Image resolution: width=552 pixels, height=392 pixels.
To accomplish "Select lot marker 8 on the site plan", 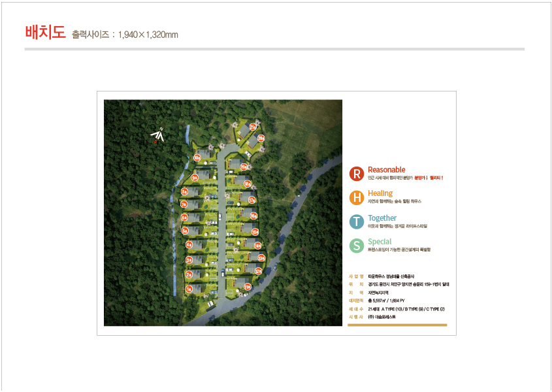I will (184, 192).
